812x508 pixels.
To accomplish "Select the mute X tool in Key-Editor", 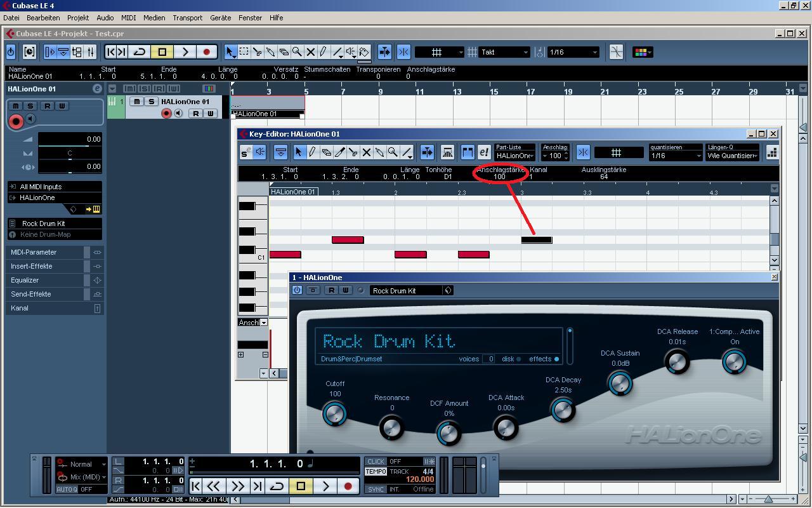I will click(366, 152).
